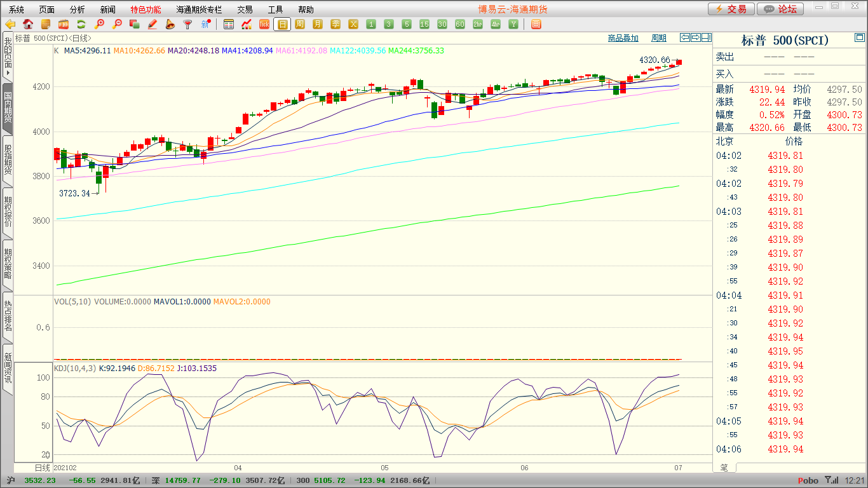Select the 5-minute period button

[407, 25]
